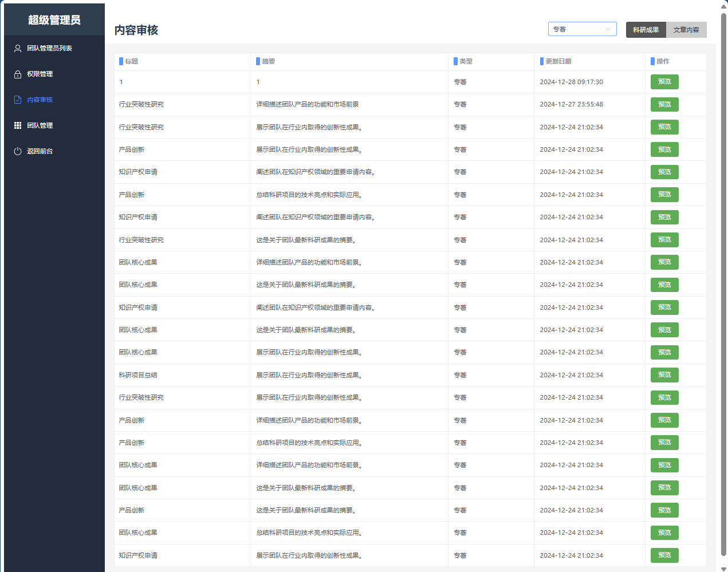Click the power icon for 返回前台

[x=18, y=151]
